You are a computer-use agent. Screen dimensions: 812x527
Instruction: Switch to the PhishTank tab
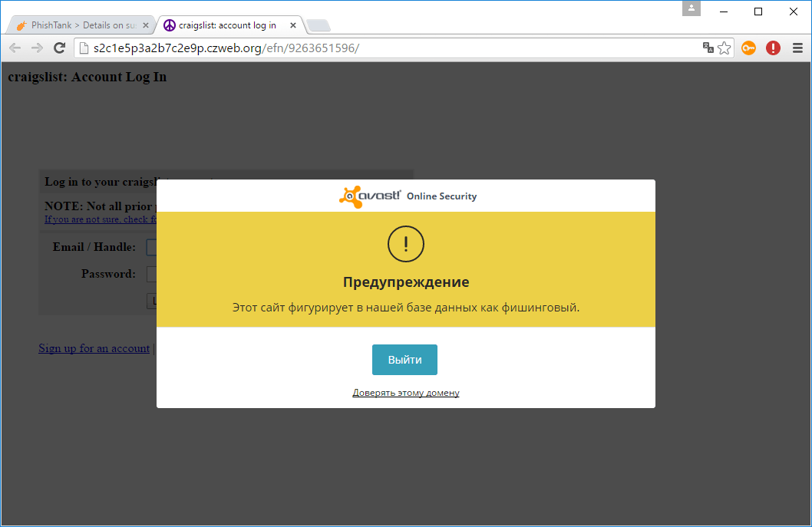[77, 24]
